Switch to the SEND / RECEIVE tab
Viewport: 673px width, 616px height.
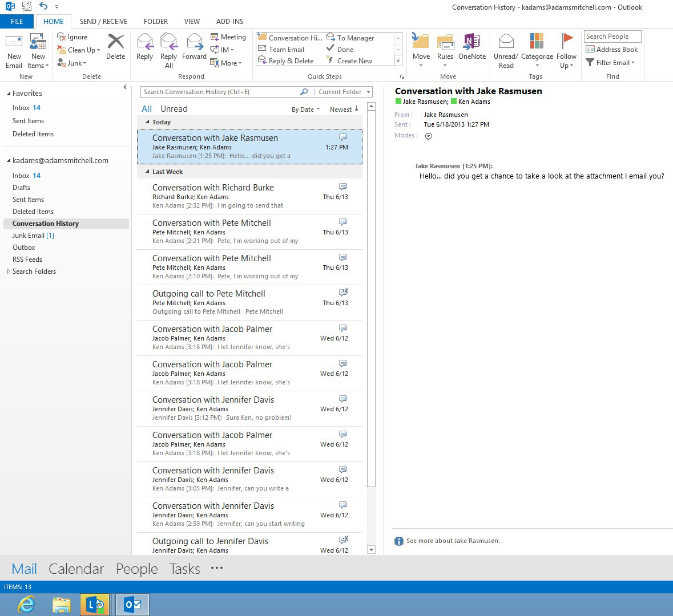pos(103,22)
